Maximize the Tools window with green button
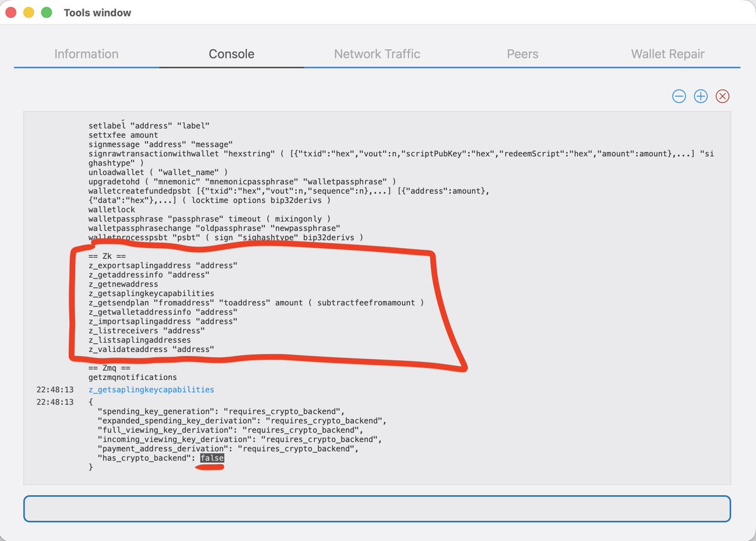The width and height of the screenshot is (756, 541). click(x=46, y=13)
